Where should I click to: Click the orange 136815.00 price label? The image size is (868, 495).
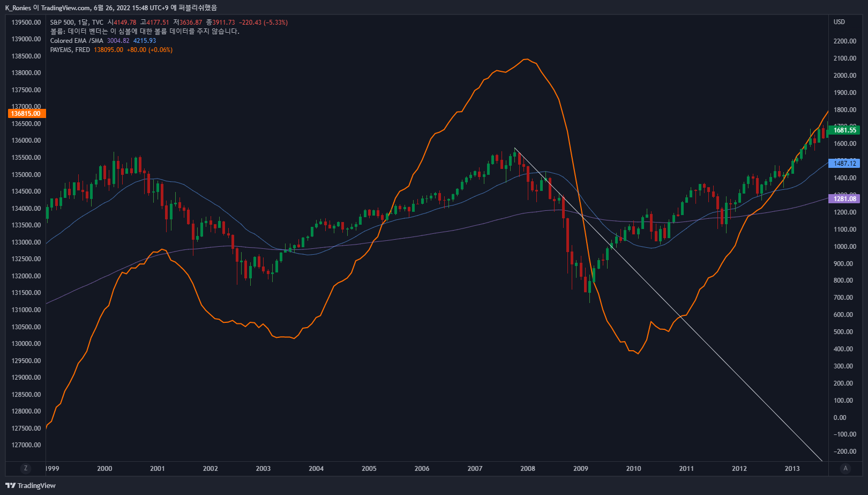coord(27,114)
